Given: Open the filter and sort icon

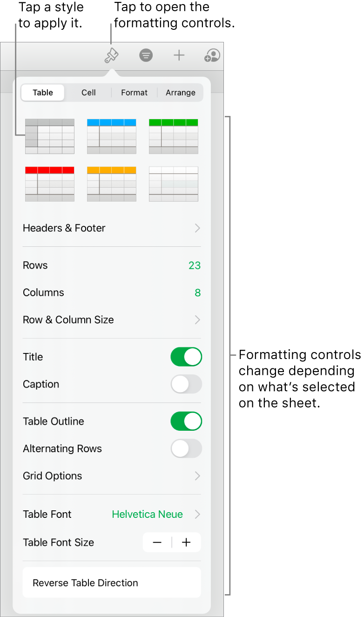Looking at the screenshot, I should (x=146, y=56).
